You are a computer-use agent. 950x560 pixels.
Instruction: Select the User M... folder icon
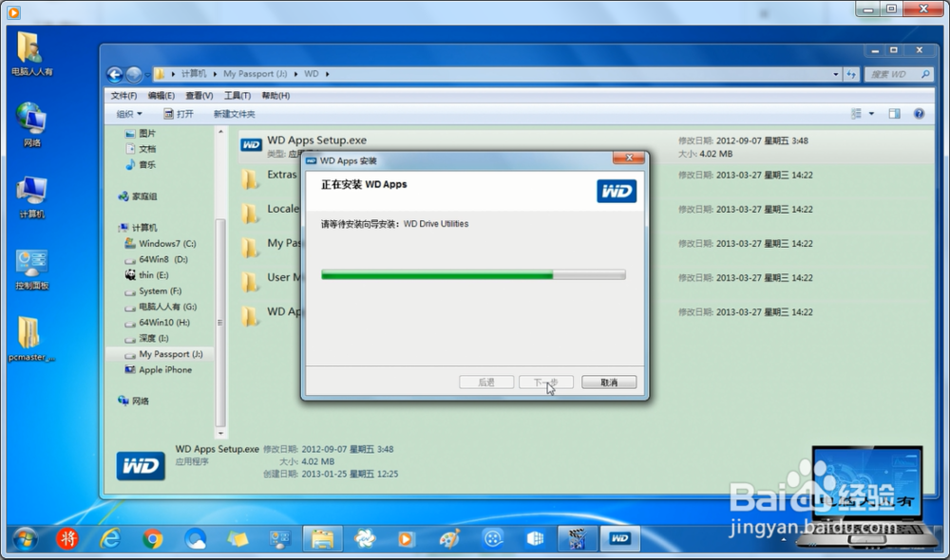point(250,282)
